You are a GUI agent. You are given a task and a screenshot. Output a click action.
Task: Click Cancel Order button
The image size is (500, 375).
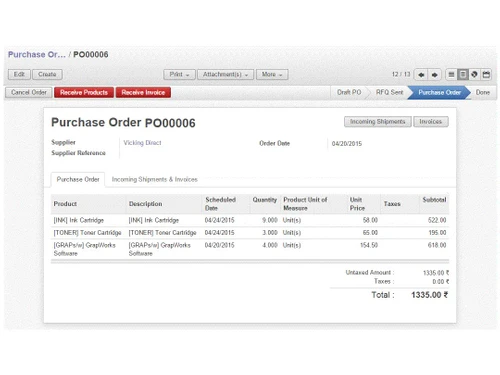tap(29, 92)
